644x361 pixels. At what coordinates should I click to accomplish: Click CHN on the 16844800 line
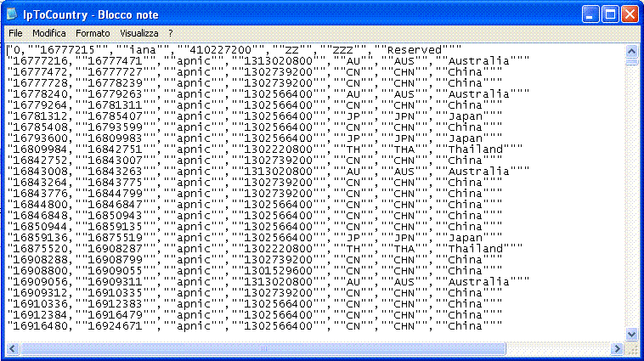tap(404, 205)
